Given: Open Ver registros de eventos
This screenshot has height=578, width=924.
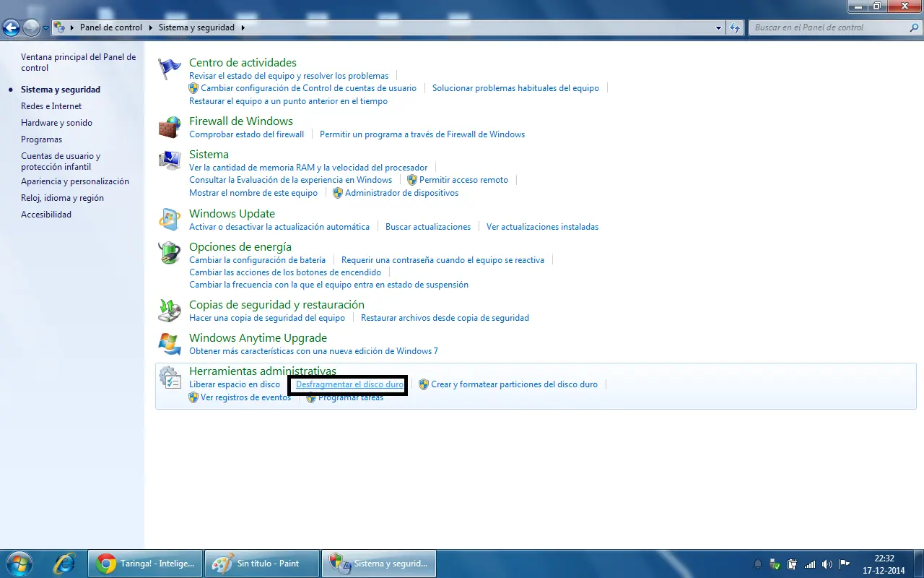Looking at the screenshot, I should coord(245,397).
